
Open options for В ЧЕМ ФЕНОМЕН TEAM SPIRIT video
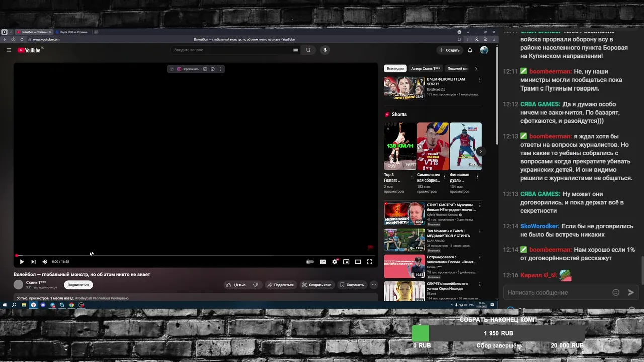[x=480, y=80]
